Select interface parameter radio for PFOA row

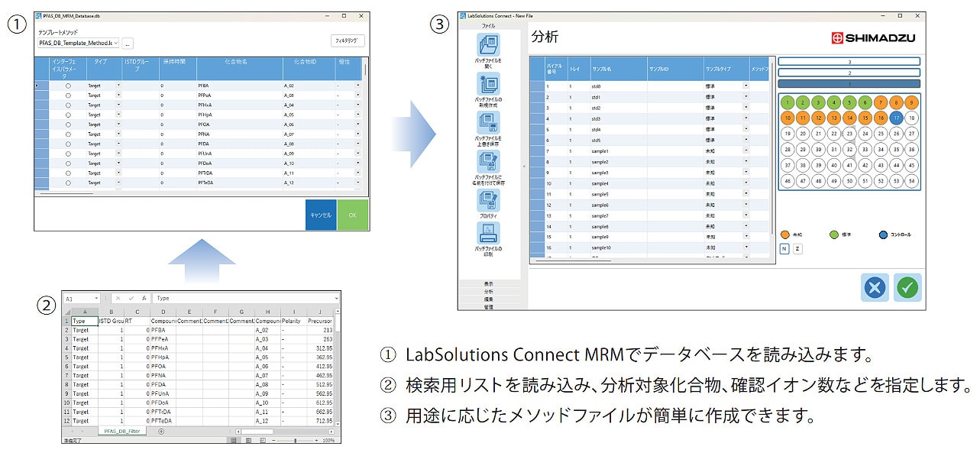pos(68,125)
